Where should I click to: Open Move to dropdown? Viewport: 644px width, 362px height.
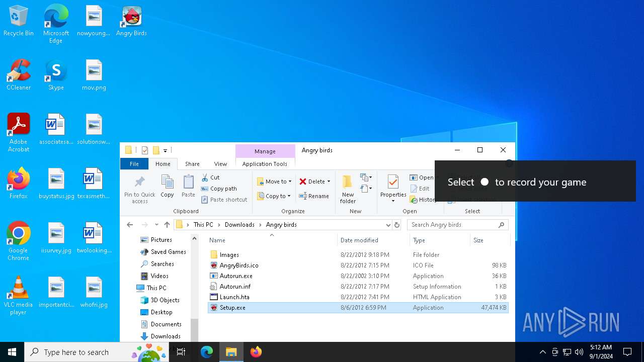point(274,182)
